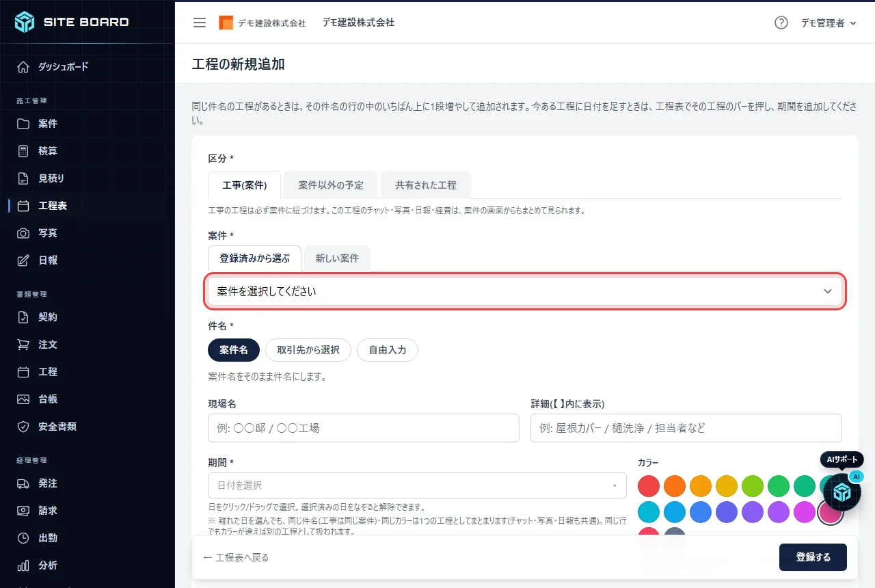Pick 自由入力 option under 件名

(x=388, y=350)
